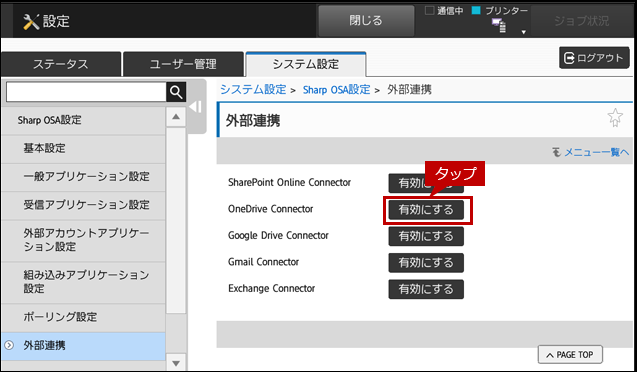Enable the Google Drive Connector
The image size is (637, 372).
click(426, 236)
